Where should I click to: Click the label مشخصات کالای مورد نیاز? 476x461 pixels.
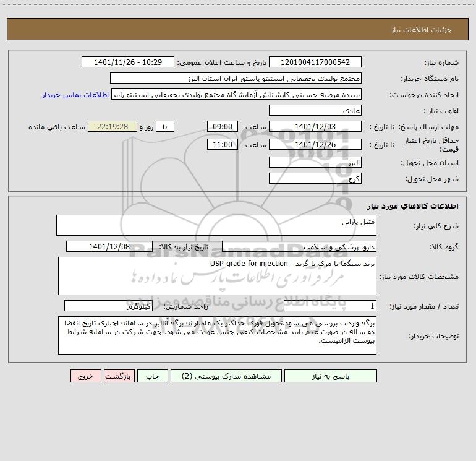pyautogui.click(x=419, y=277)
